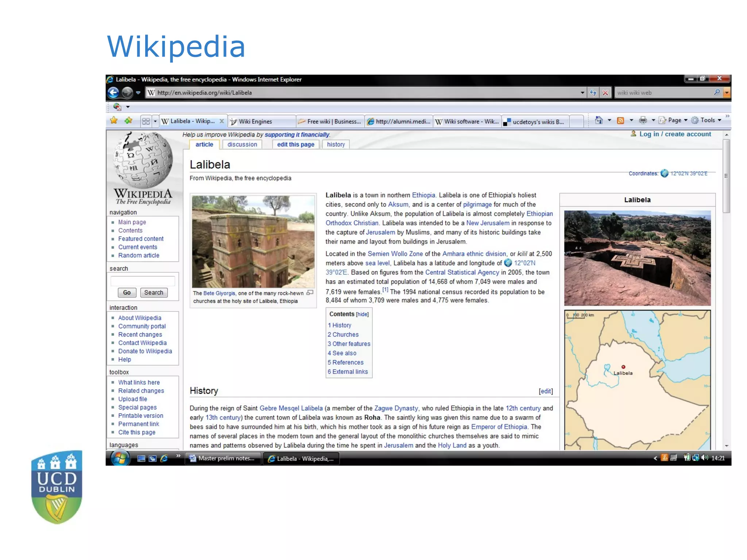
Task: Click the volume speaker tray icon
Action: (704, 458)
